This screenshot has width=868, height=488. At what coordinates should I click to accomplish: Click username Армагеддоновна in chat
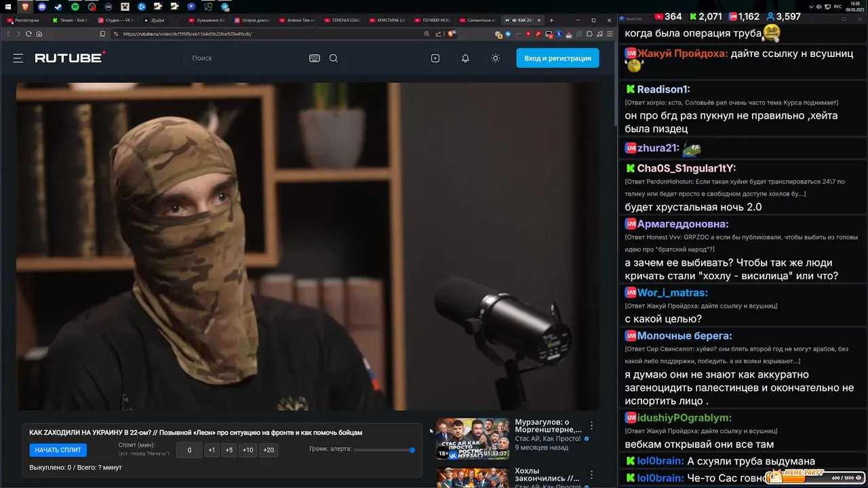(x=683, y=224)
